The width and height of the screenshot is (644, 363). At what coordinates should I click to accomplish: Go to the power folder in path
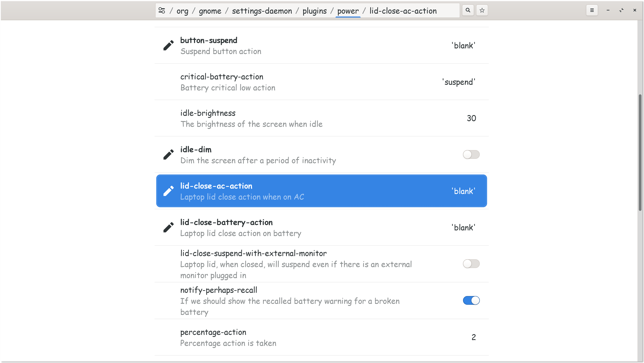click(x=348, y=11)
